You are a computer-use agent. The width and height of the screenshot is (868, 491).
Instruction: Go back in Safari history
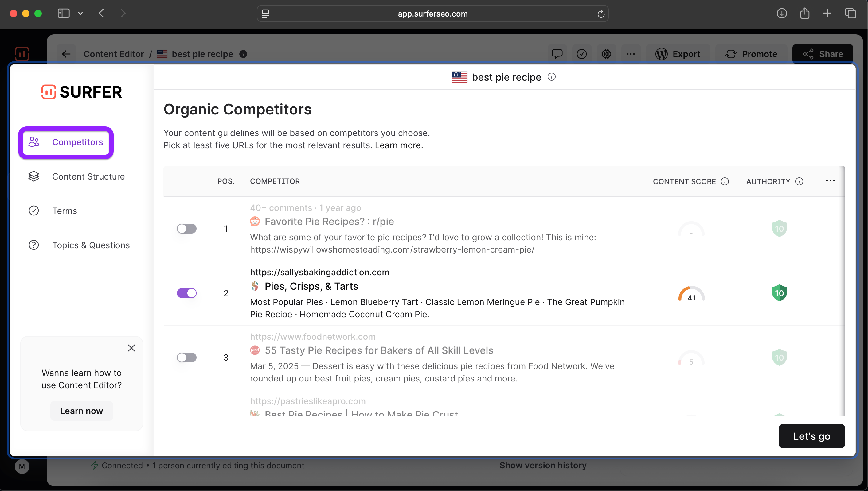pyautogui.click(x=101, y=14)
